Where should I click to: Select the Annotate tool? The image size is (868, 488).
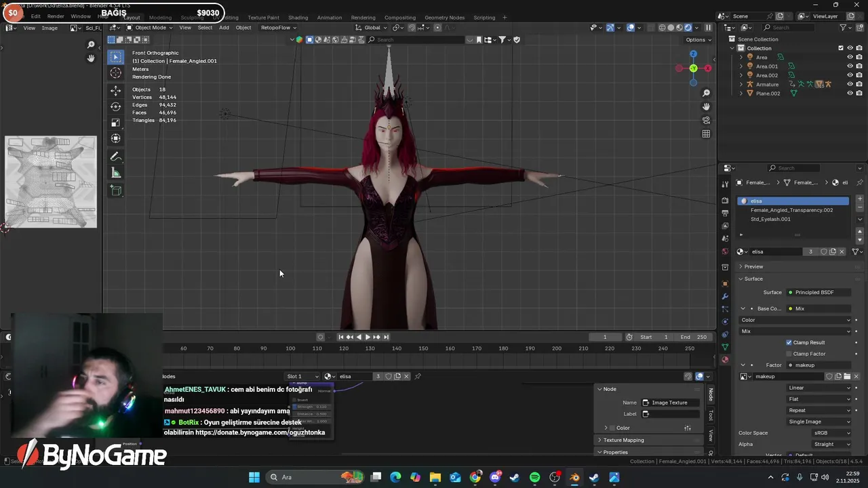click(x=116, y=157)
